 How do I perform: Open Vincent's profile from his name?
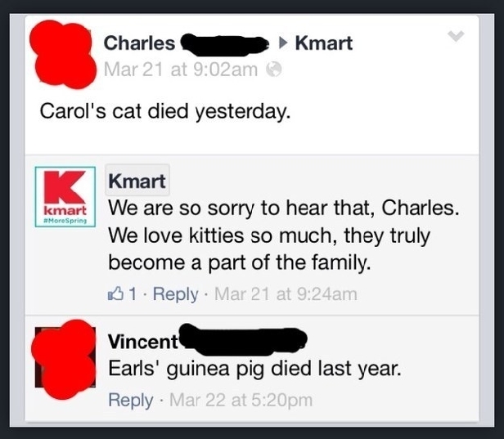click(x=142, y=340)
